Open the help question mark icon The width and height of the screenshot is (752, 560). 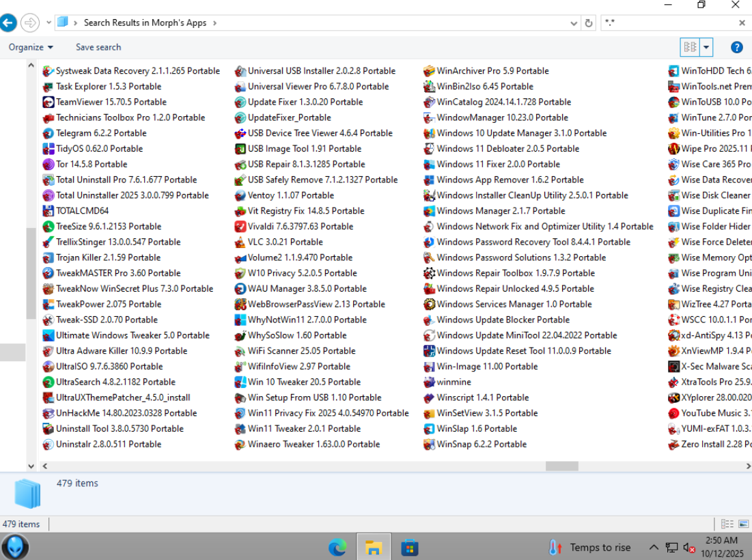pyautogui.click(x=737, y=48)
